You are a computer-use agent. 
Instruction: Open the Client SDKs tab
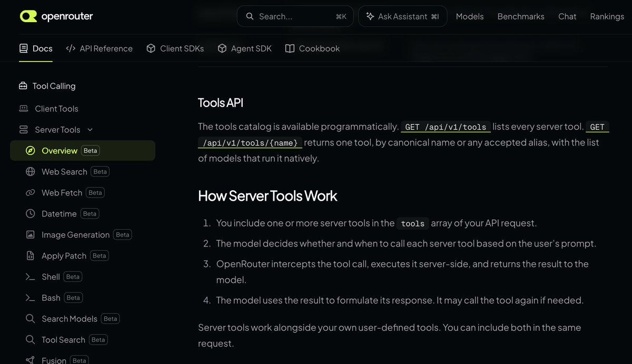coord(175,48)
